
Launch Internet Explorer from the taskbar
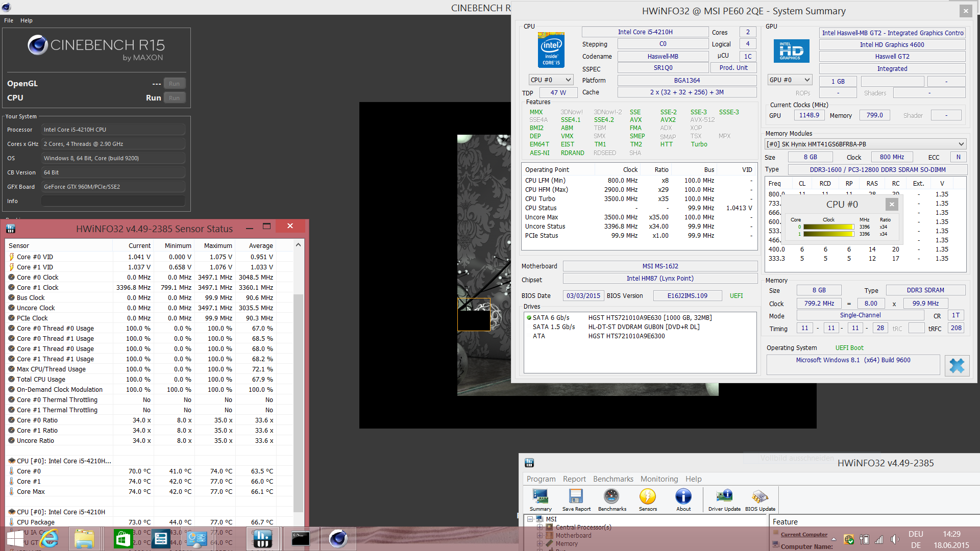(x=50, y=539)
